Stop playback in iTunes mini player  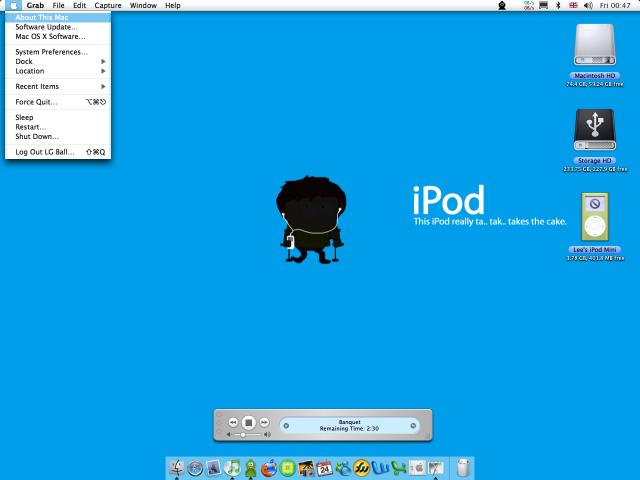coord(249,423)
